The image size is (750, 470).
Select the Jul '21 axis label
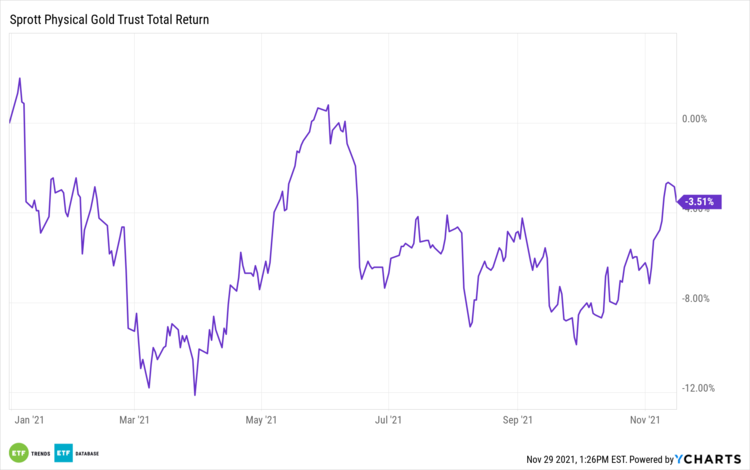[x=387, y=421]
